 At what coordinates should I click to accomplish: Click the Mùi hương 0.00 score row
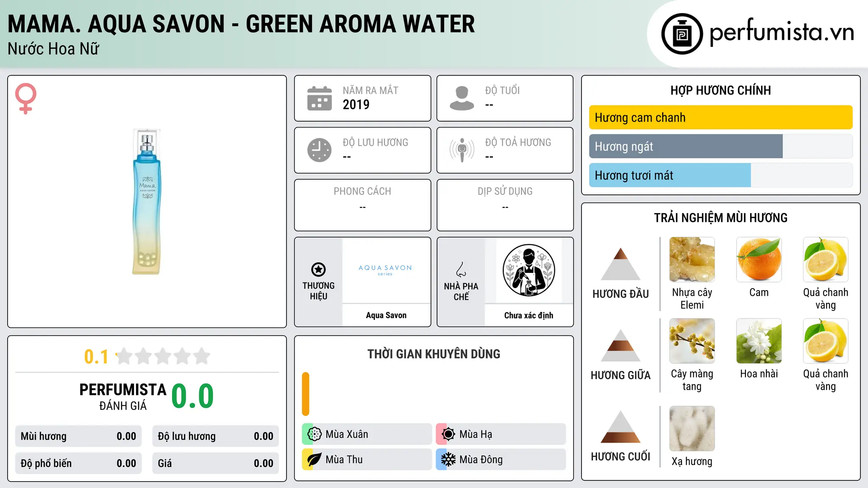click(78, 436)
